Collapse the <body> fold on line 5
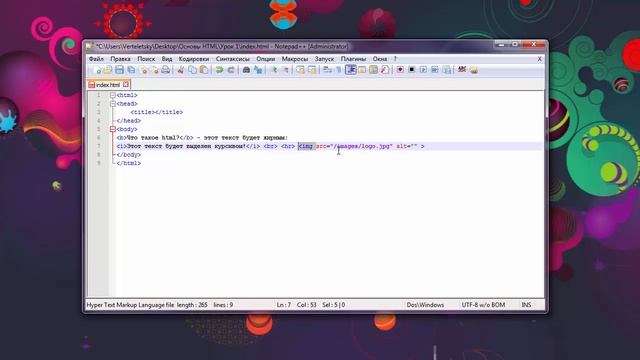The height and width of the screenshot is (360, 640). [x=113, y=129]
